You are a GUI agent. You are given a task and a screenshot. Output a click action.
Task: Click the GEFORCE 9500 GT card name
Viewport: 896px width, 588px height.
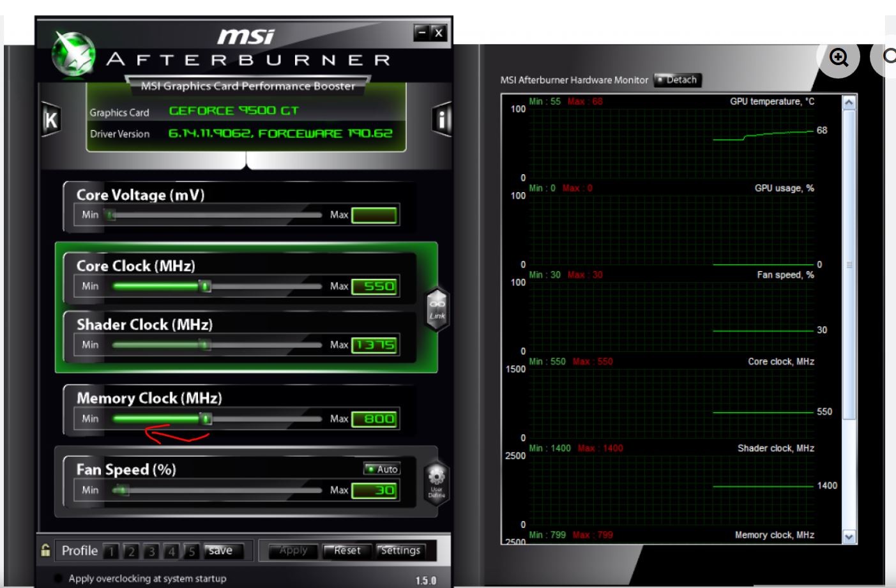pos(233,110)
